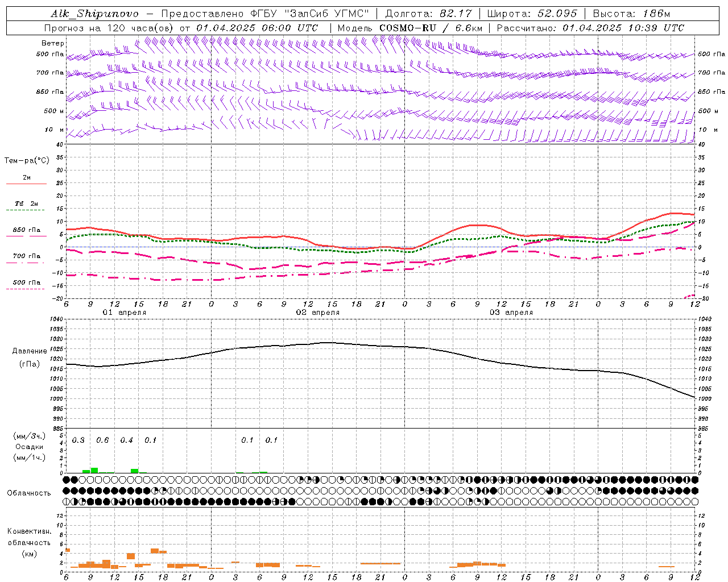The image size is (728, 582).
Task: Click the black pressure curve peak near 1028
Action: pyautogui.click(x=327, y=343)
